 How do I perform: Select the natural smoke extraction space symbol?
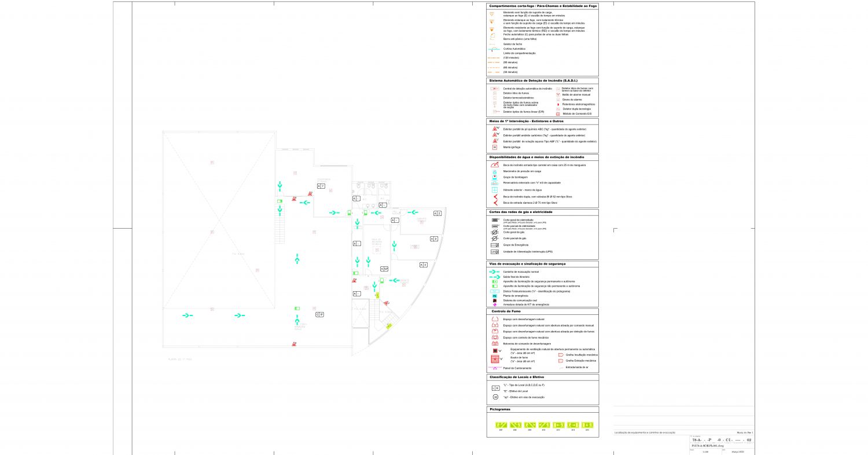tap(495, 319)
